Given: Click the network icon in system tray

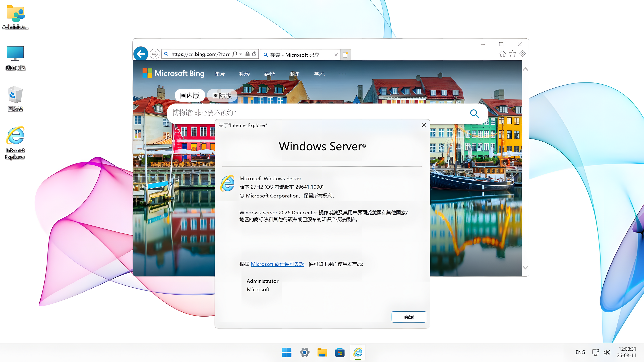Looking at the screenshot, I should [x=595, y=352].
